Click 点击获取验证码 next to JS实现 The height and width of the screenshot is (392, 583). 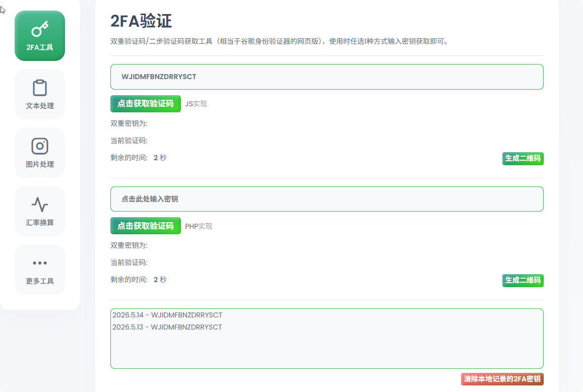(x=146, y=104)
